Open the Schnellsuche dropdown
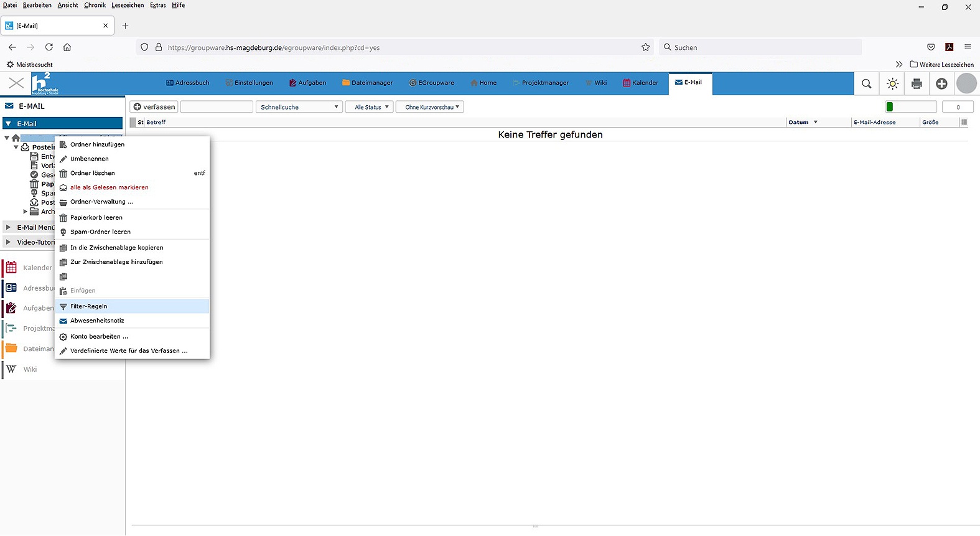 (x=299, y=107)
